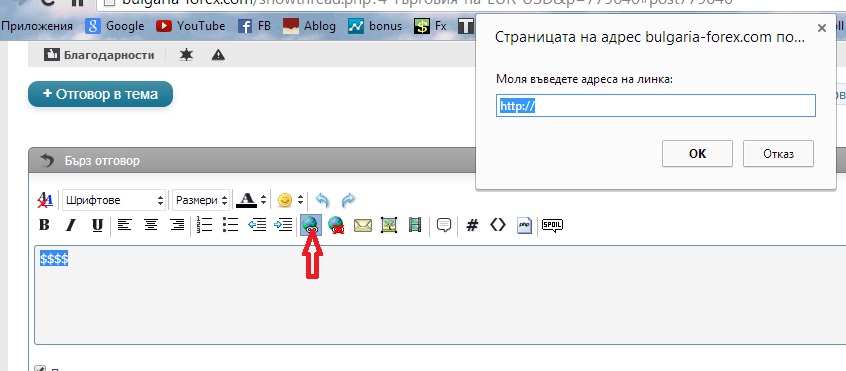Viewport: 846px width, 371px height.
Task: Click the Remove Formatting icon
Action: pos(45,200)
